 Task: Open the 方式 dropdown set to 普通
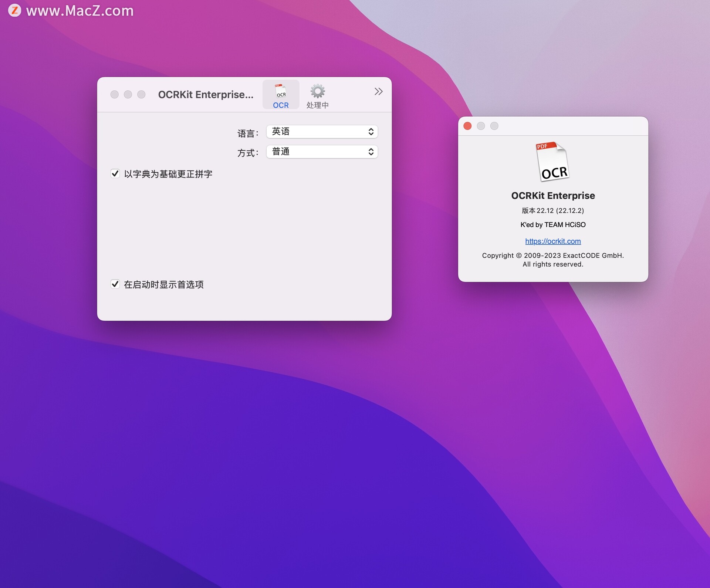(x=322, y=152)
